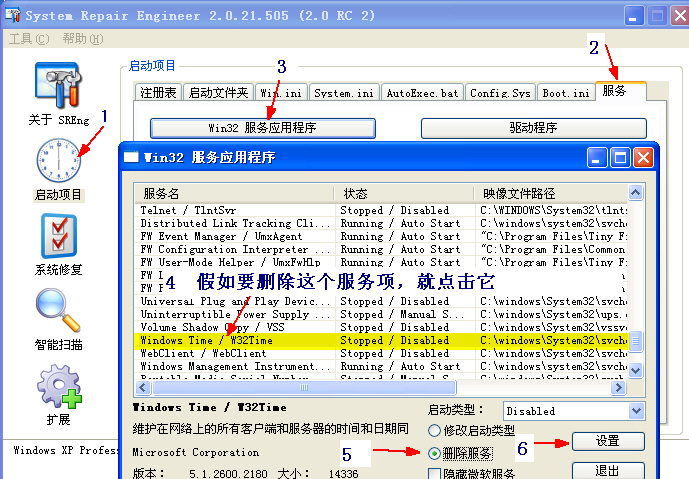Switch to the System.ini tab
The image size is (689, 479).
[344, 93]
